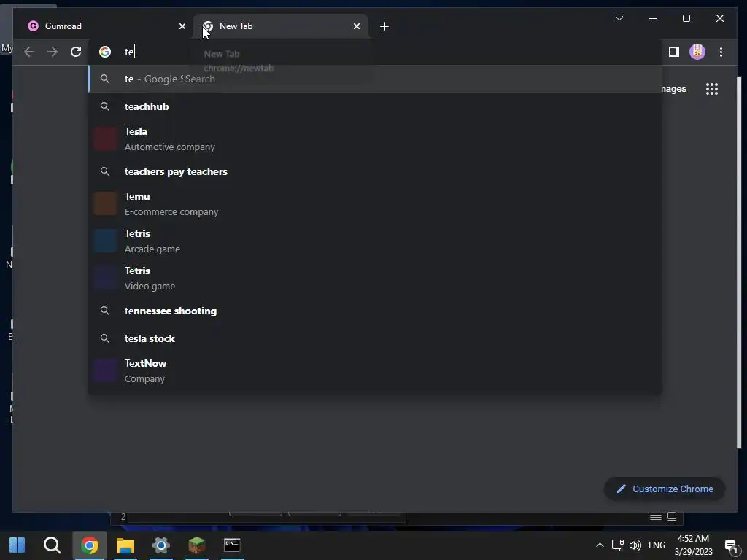Close the New Tab tab
The width and height of the screenshot is (747, 560).
pos(356,26)
